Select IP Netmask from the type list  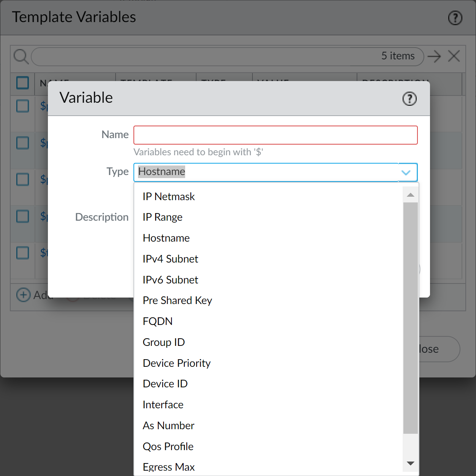click(168, 196)
